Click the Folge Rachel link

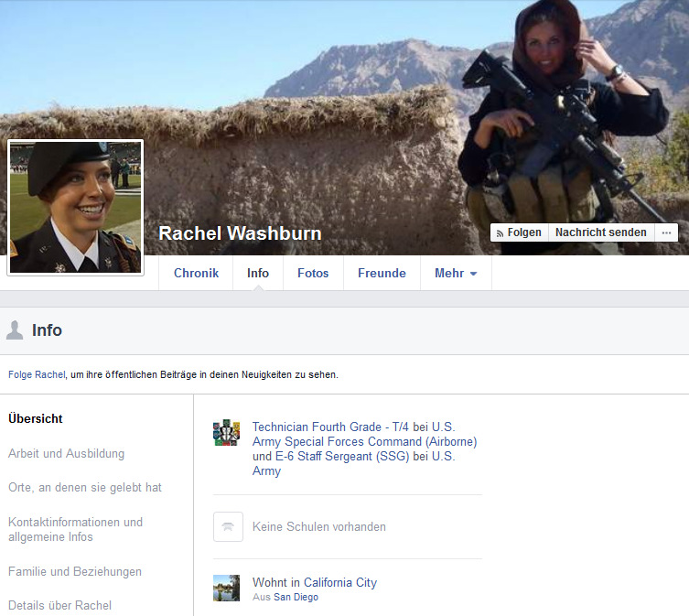(x=37, y=374)
